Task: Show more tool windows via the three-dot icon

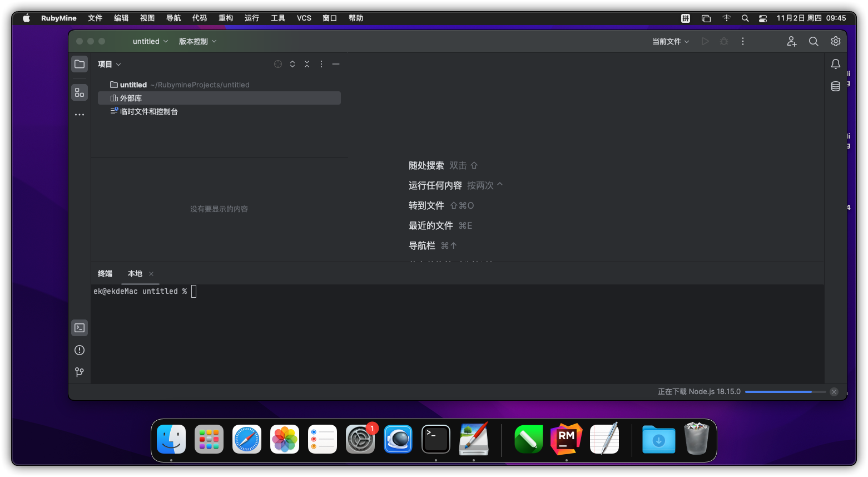Action: (80, 115)
